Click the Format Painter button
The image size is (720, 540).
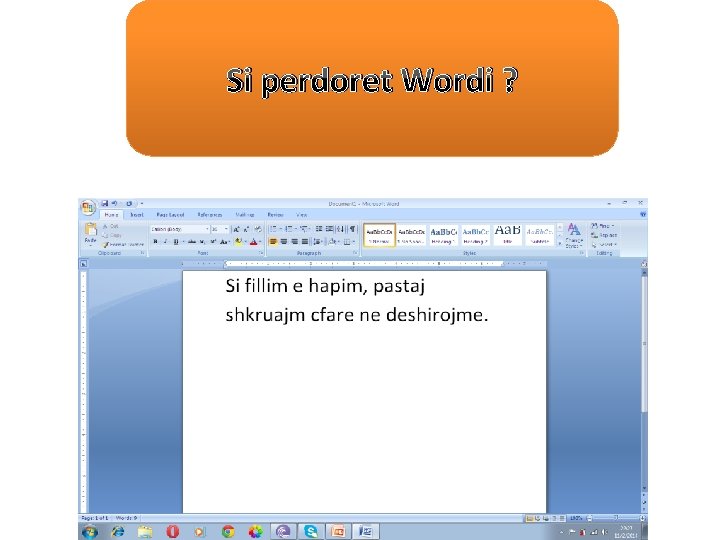(123, 244)
